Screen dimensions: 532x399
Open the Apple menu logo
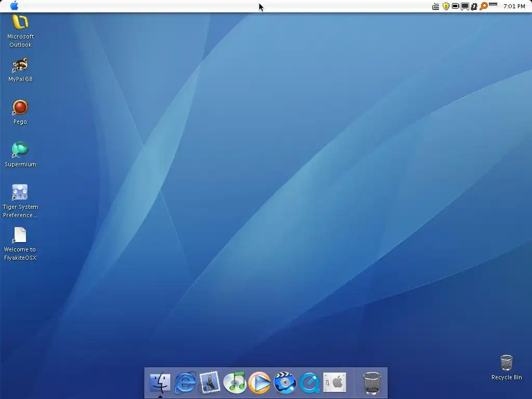click(x=14, y=6)
